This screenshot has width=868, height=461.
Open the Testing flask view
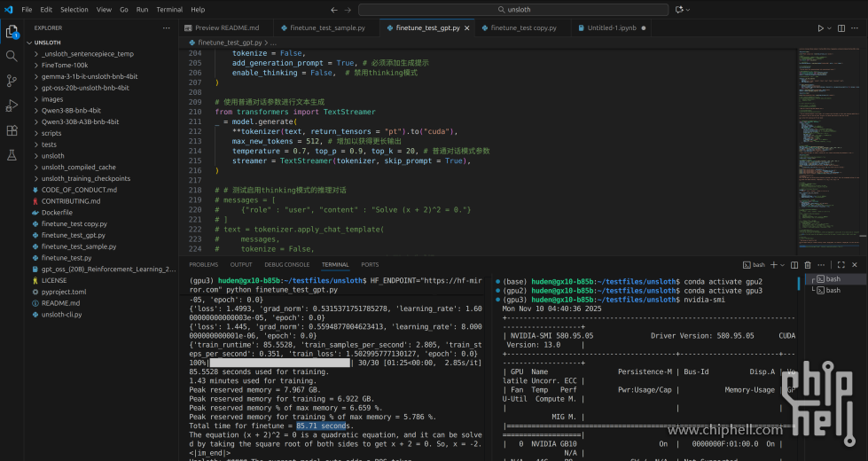point(12,155)
